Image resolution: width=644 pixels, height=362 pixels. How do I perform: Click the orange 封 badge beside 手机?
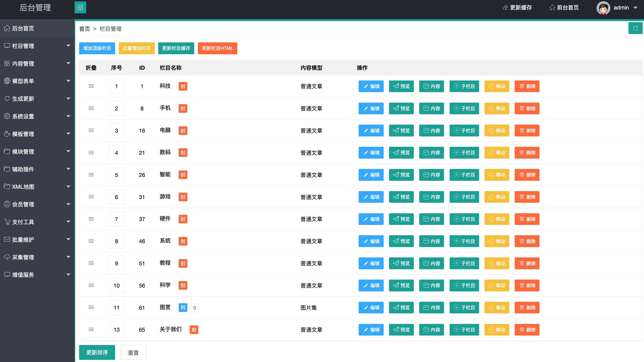183,108
